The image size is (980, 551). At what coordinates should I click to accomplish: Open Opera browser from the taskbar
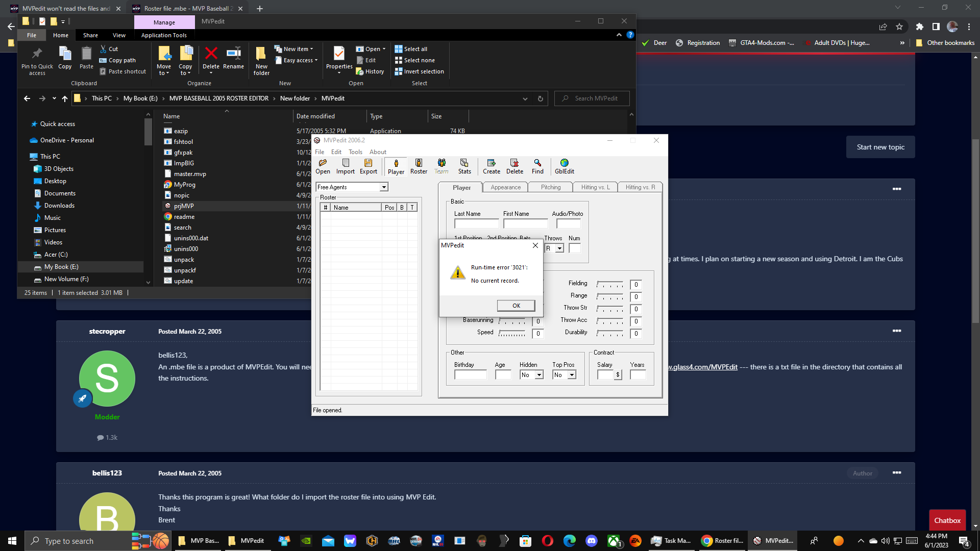(x=547, y=541)
